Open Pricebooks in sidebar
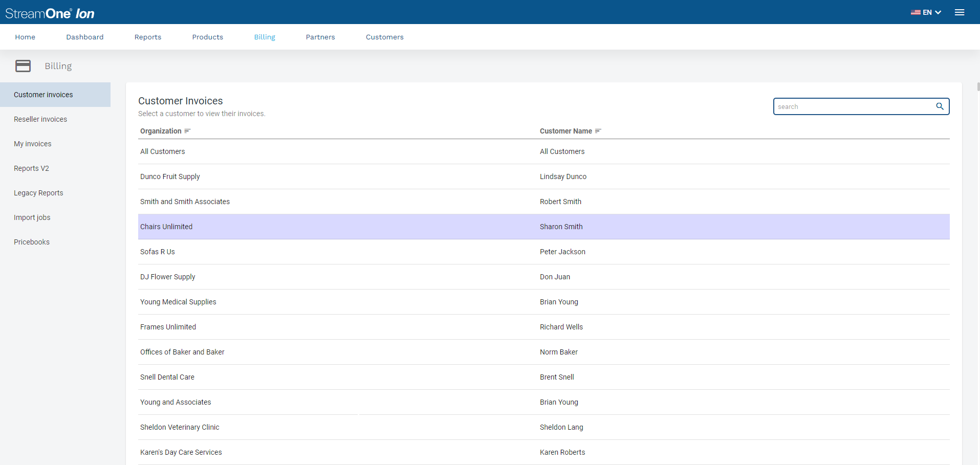Image resolution: width=980 pixels, height=465 pixels. 55,242
